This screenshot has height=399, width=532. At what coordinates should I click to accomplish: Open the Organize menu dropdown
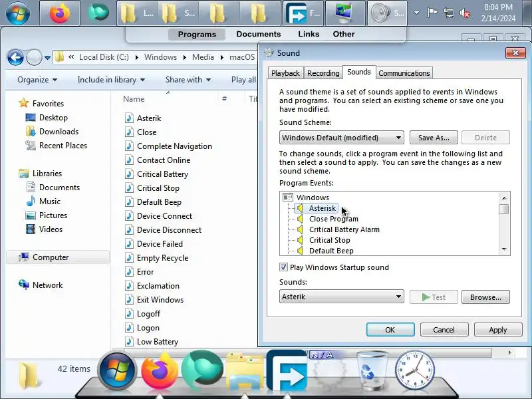coord(37,80)
